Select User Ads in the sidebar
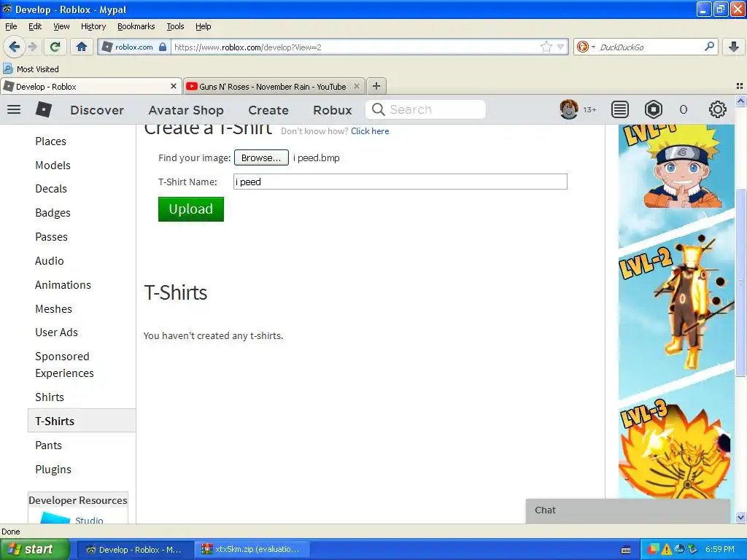The width and height of the screenshot is (747, 560). 56,332
